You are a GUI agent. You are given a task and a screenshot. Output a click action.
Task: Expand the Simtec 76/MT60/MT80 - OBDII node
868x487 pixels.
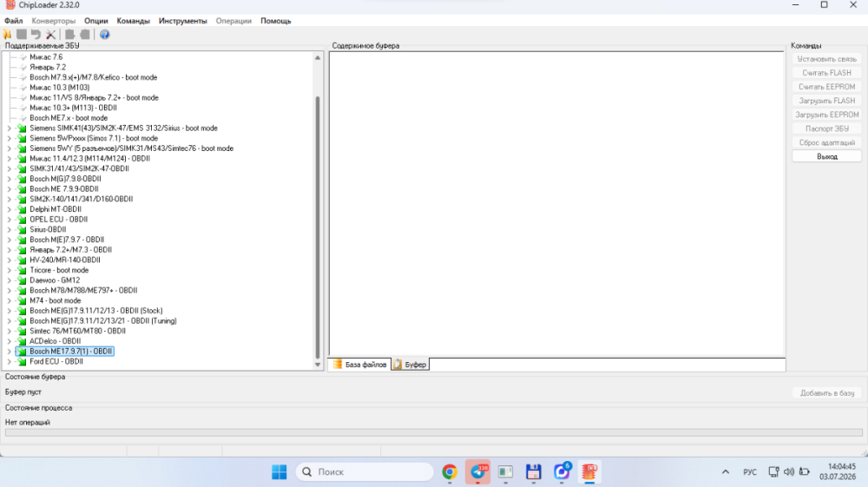coord(9,331)
